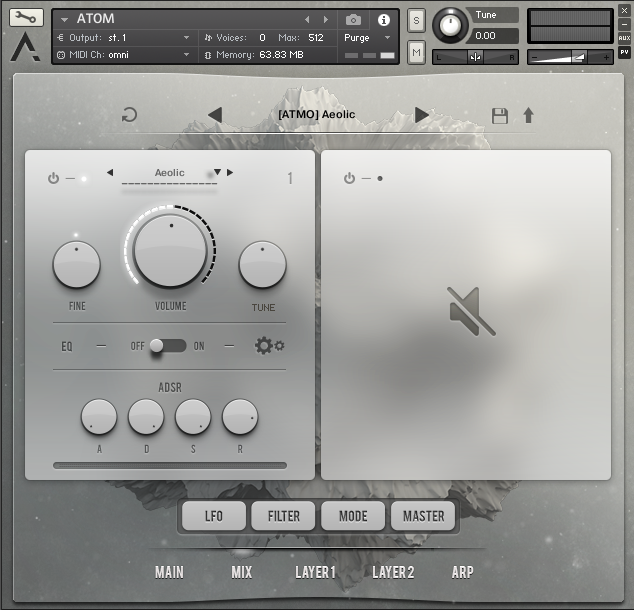Solo the instrument with S button

[416, 20]
